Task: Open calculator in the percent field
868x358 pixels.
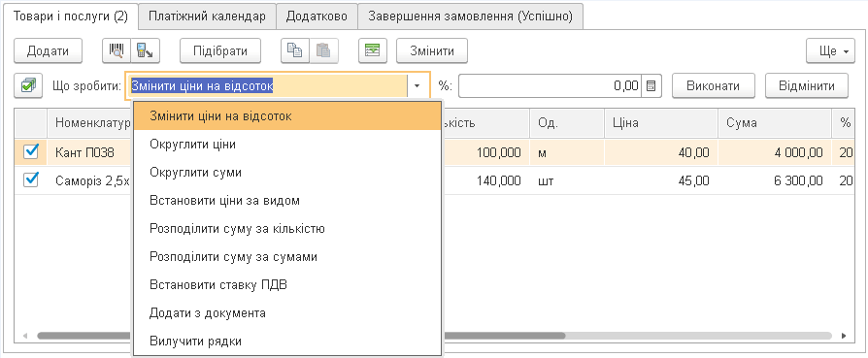Action: pos(651,85)
